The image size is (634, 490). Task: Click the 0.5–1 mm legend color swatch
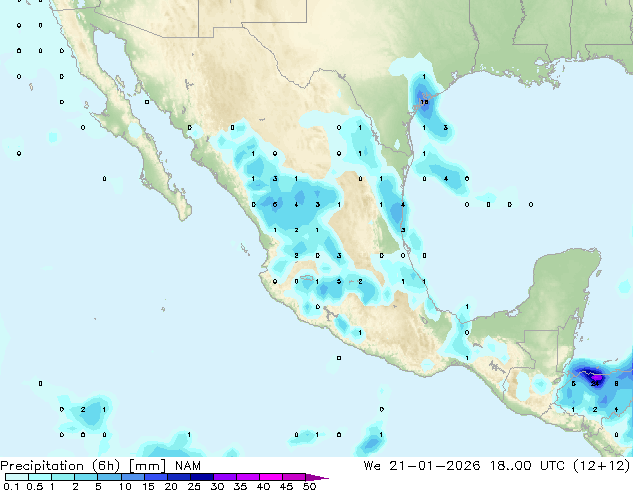pos(40,477)
